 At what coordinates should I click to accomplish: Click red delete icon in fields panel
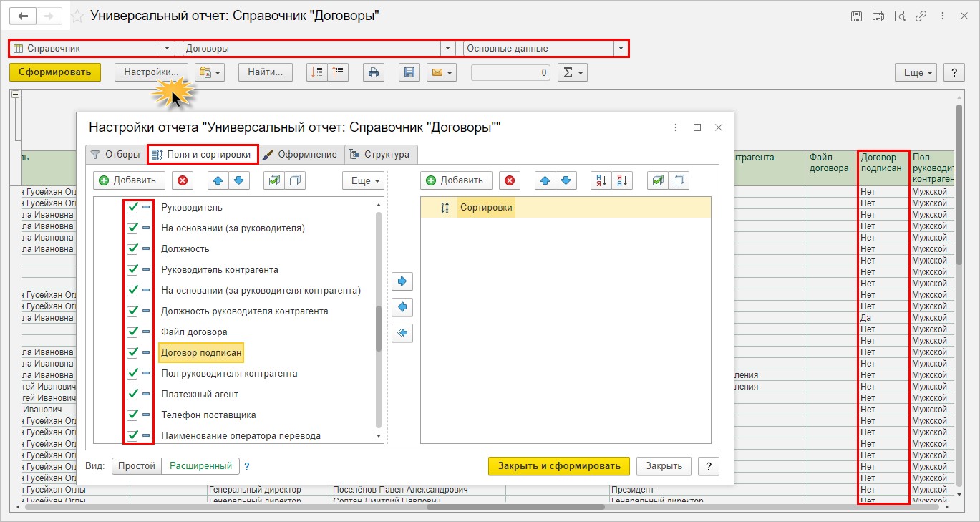183,180
